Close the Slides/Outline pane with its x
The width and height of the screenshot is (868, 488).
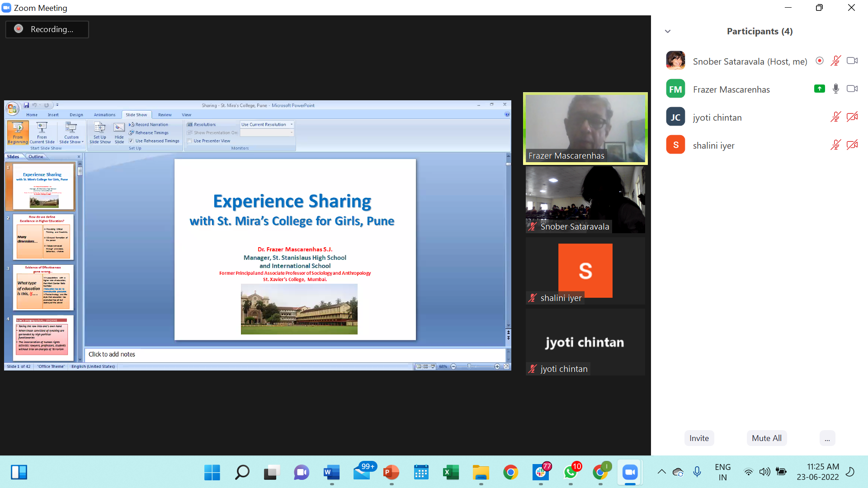(x=79, y=157)
